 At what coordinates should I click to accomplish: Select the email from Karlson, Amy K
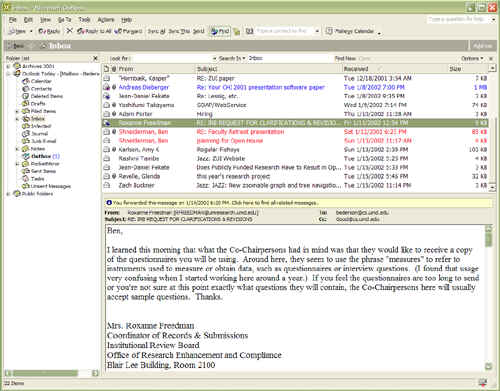(x=295, y=150)
